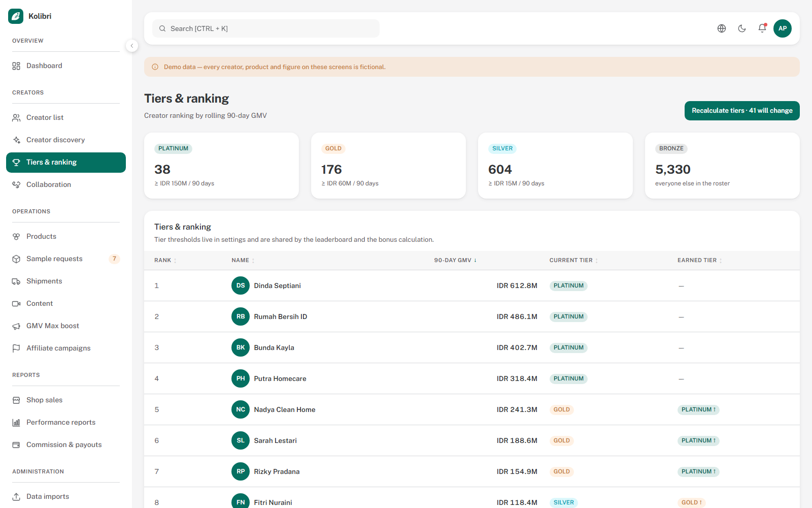Click Rizky Pradana's IDR 154.9M value
This screenshot has height=508, width=812.
[517, 471]
